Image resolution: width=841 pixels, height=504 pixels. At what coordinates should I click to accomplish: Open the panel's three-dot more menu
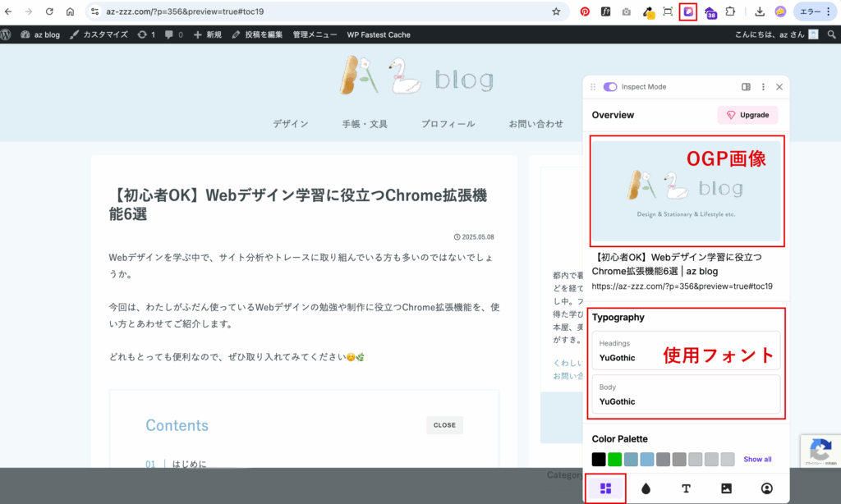pos(763,87)
